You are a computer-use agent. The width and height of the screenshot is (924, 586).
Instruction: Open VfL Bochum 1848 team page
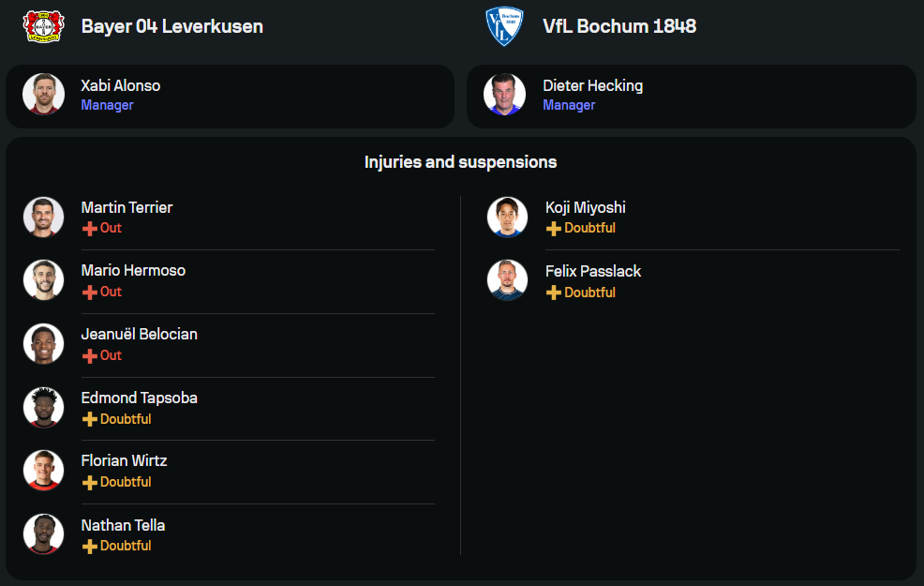click(x=619, y=26)
